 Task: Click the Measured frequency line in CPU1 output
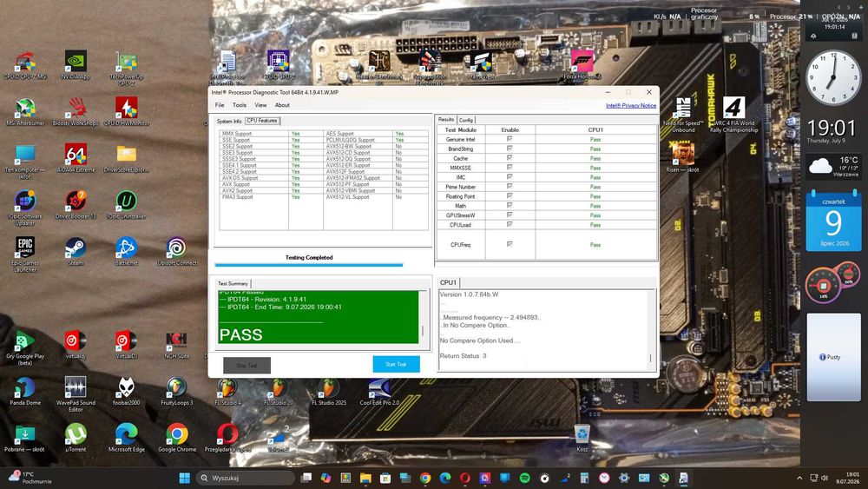pyautogui.click(x=491, y=317)
